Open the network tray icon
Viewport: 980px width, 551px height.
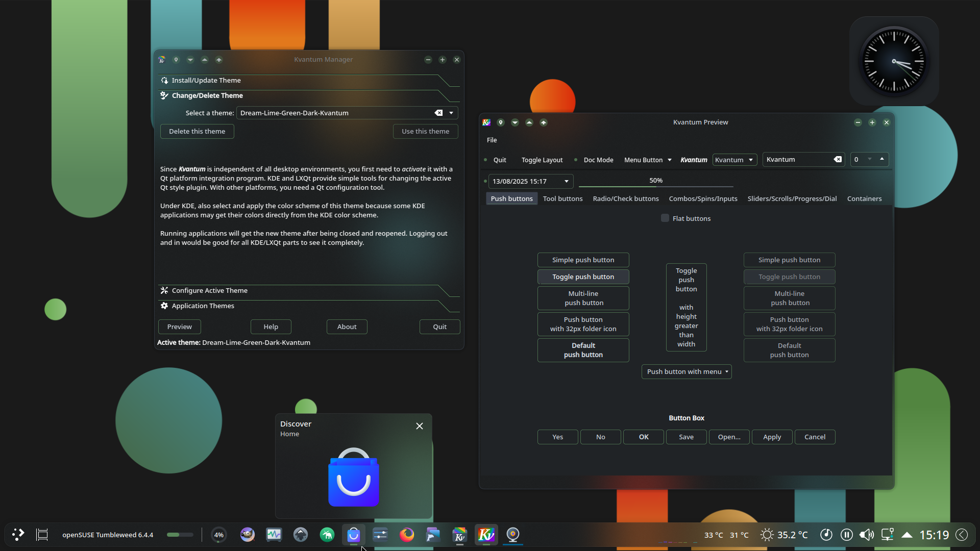(887, 535)
